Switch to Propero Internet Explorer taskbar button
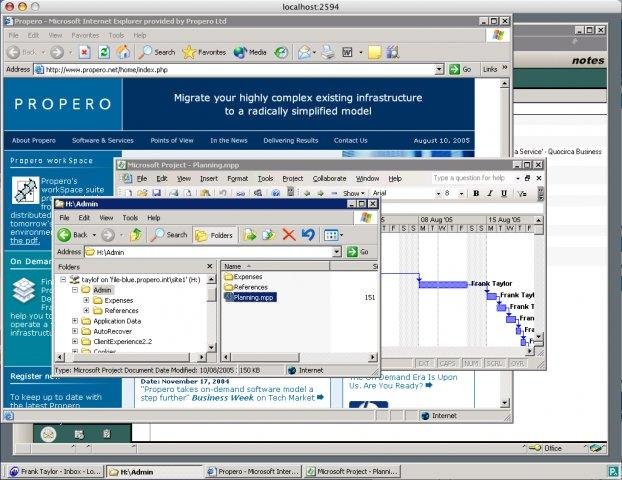Image resolution: width=622 pixels, height=480 pixels. point(253,471)
